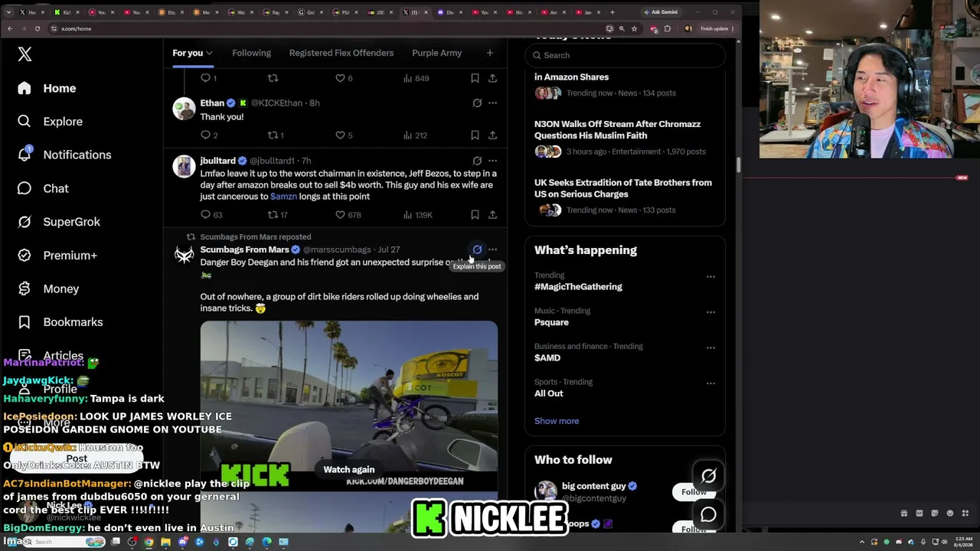Image resolution: width=980 pixels, height=551 pixels.
Task: Click the X logo in the sidebar
Action: (x=24, y=54)
